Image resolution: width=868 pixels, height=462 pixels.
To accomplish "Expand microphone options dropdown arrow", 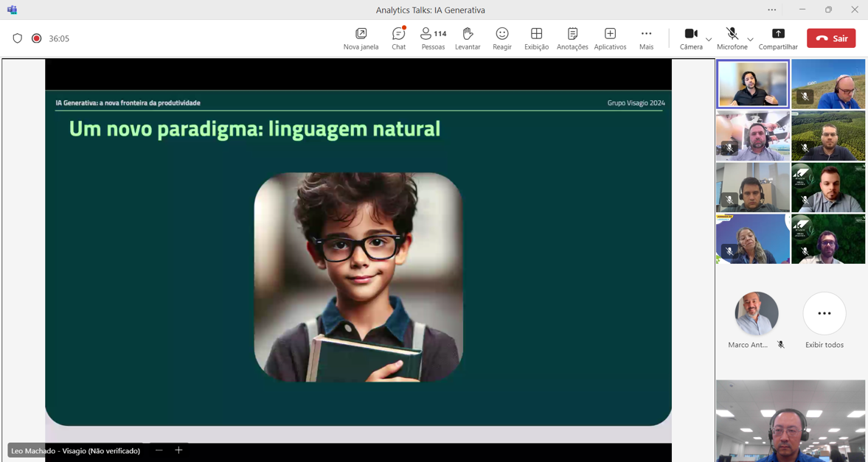I will click(750, 39).
